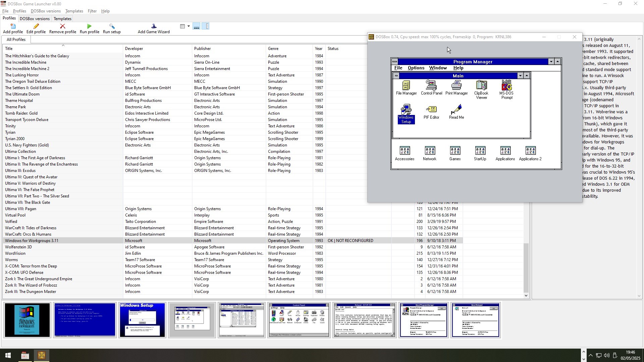Select the Zork III: The Dungeon Master row

click(x=233, y=292)
